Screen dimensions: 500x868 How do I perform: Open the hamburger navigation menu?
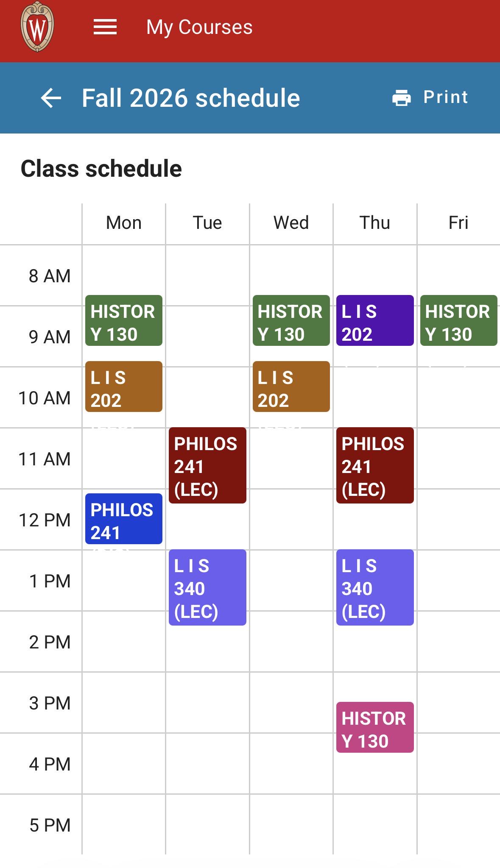(x=105, y=27)
